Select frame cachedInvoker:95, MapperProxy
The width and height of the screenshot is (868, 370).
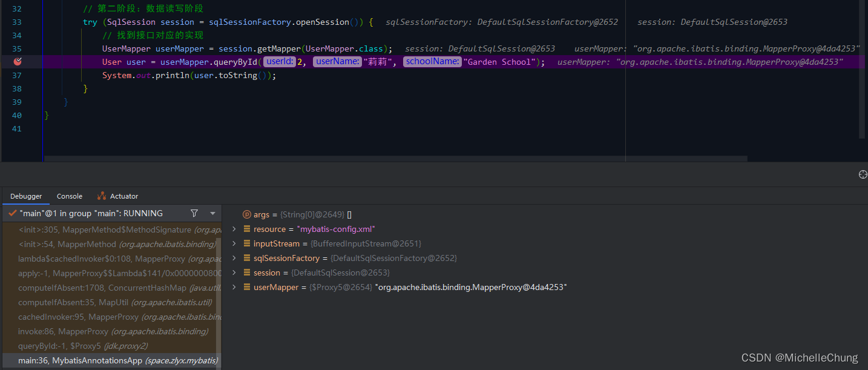pos(109,317)
